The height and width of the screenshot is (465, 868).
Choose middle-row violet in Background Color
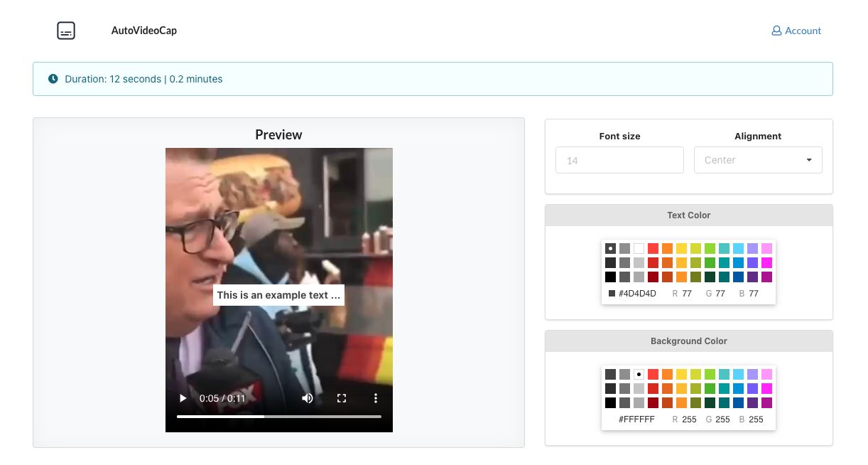tap(752, 388)
